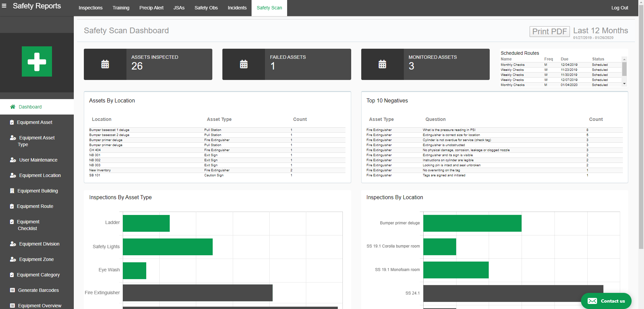Click the main page vertical scrollbar
The height and width of the screenshot is (309, 644).
(641, 128)
